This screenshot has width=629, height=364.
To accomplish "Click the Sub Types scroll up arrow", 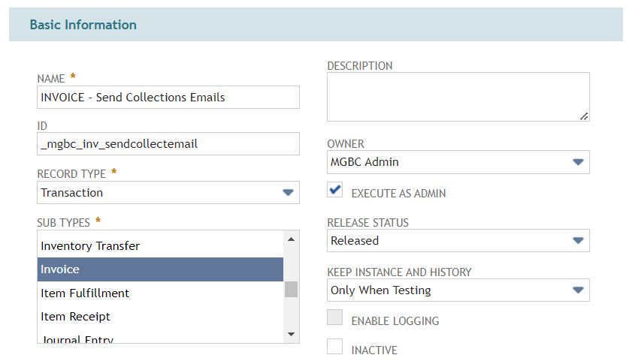I will (292, 239).
